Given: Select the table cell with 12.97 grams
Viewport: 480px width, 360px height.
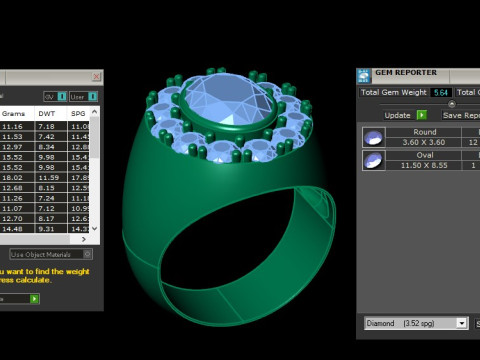Looking at the screenshot, I should click(17, 147).
